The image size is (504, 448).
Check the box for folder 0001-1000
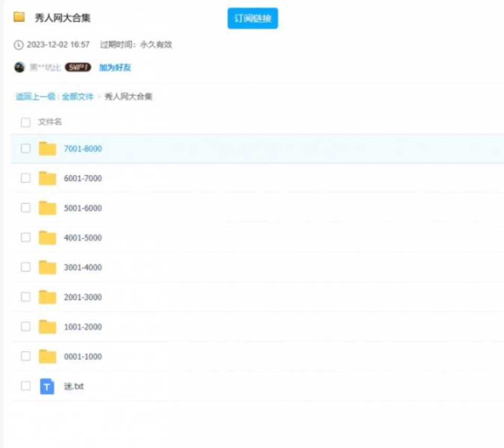tap(26, 356)
